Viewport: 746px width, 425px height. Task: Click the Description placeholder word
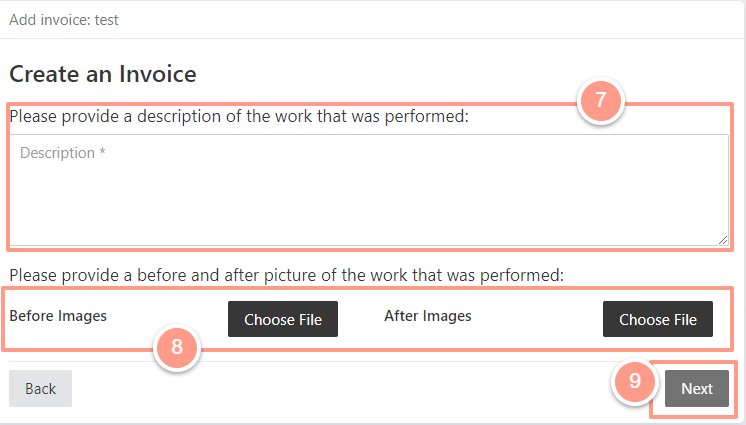point(57,153)
